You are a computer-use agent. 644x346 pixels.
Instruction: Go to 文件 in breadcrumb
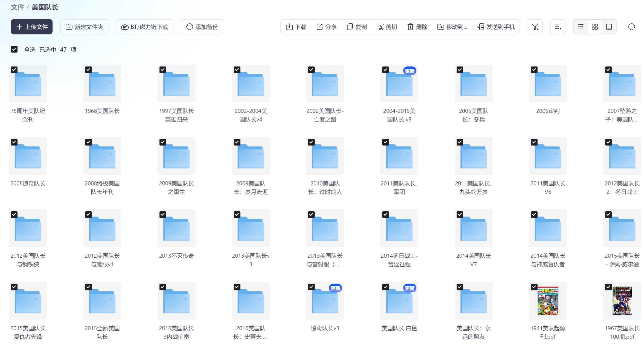[17, 7]
